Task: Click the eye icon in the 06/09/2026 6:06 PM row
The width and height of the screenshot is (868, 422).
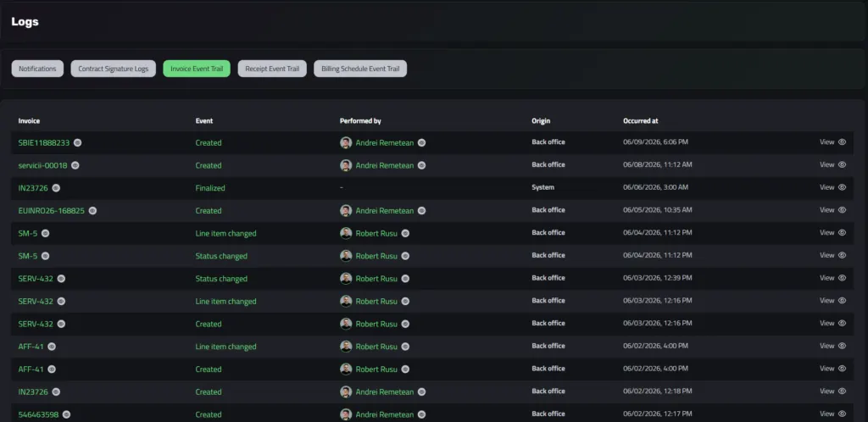Action: pos(842,142)
